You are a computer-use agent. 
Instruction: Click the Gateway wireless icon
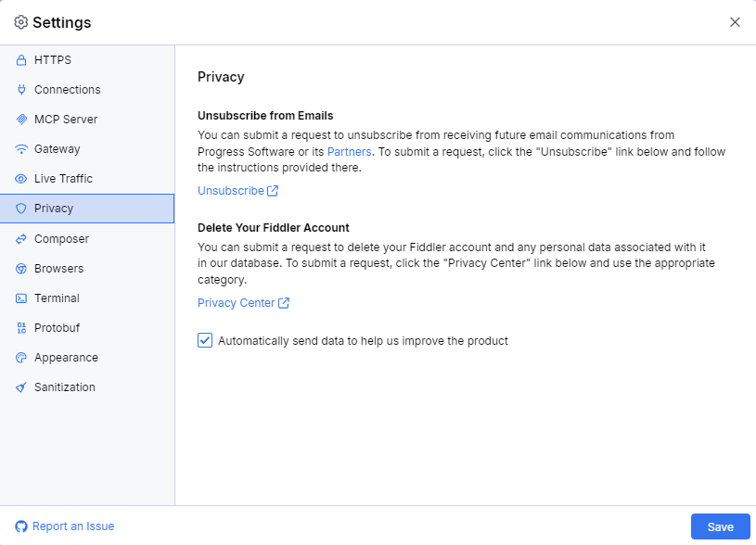click(x=20, y=148)
